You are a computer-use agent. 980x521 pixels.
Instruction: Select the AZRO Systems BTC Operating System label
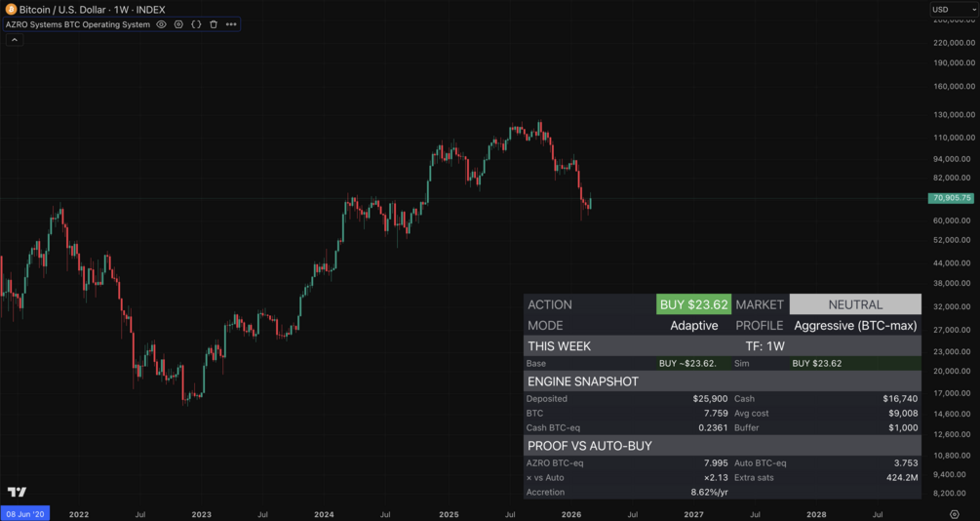[x=78, y=24]
